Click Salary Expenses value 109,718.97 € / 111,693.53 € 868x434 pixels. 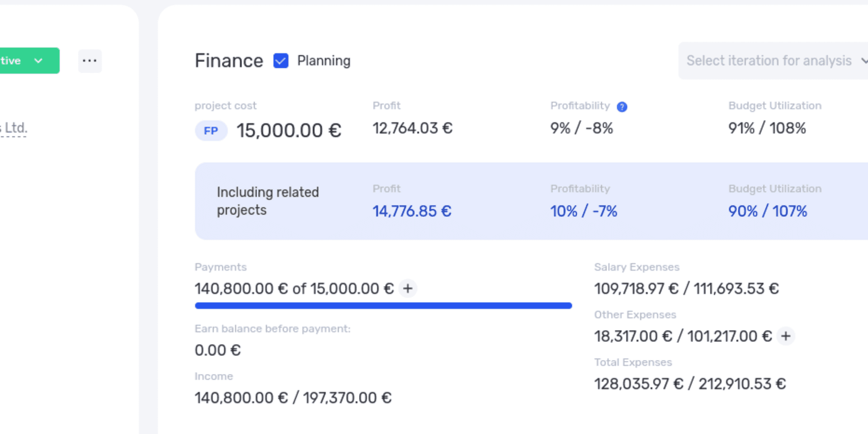(686, 288)
